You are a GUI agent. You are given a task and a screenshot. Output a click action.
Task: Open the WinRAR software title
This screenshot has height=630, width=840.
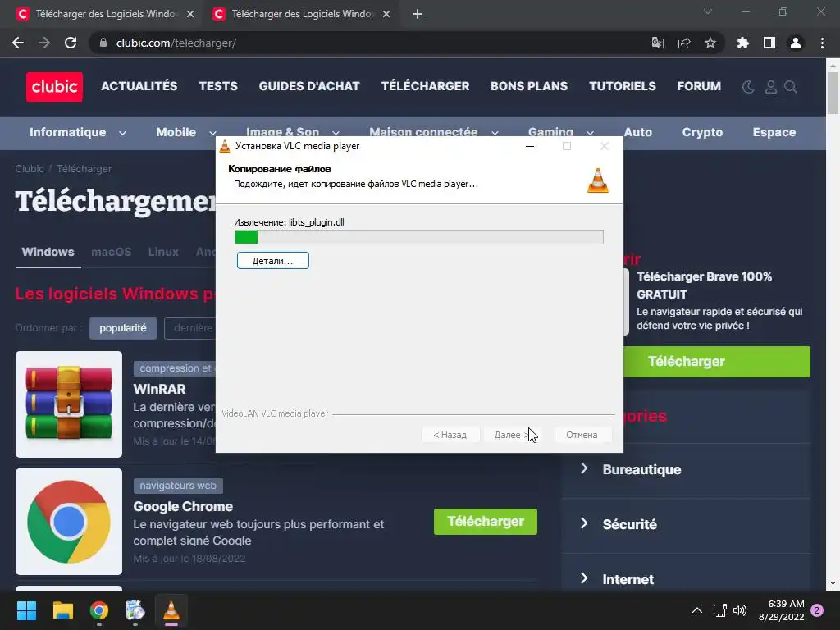point(159,389)
